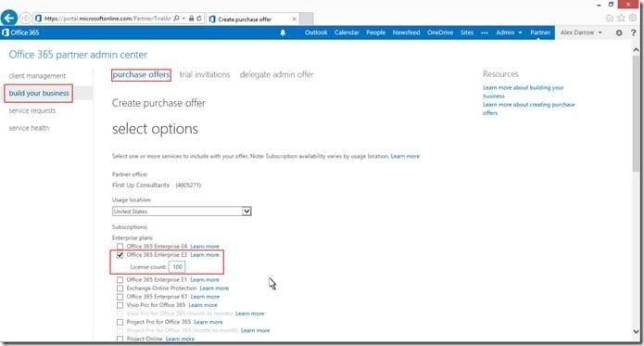Open Sites in the top navigation

coord(467,32)
